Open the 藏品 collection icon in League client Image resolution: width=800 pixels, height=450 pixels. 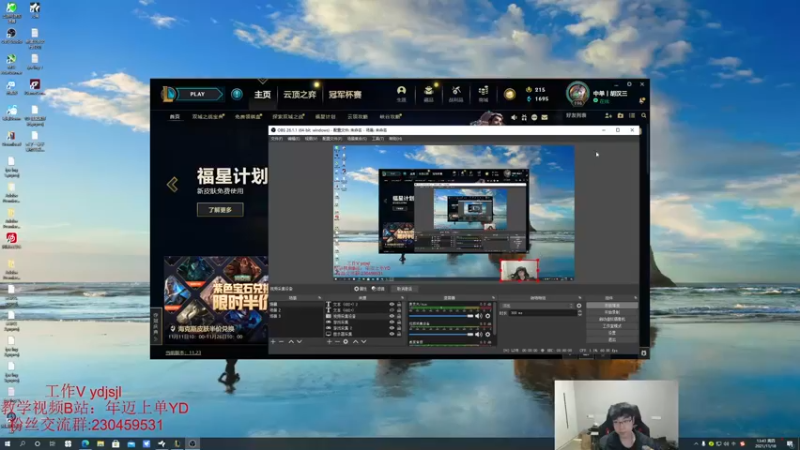pyautogui.click(x=429, y=93)
